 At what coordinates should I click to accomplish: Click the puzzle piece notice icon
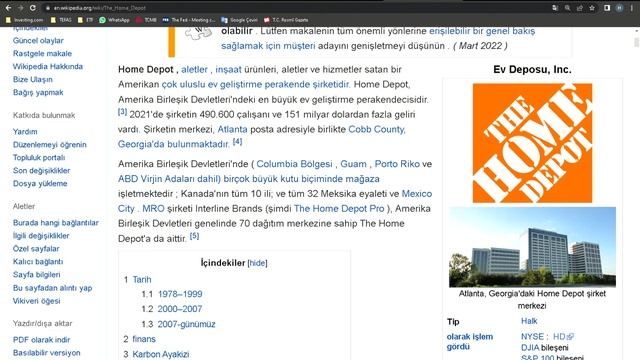(x=198, y=32)
